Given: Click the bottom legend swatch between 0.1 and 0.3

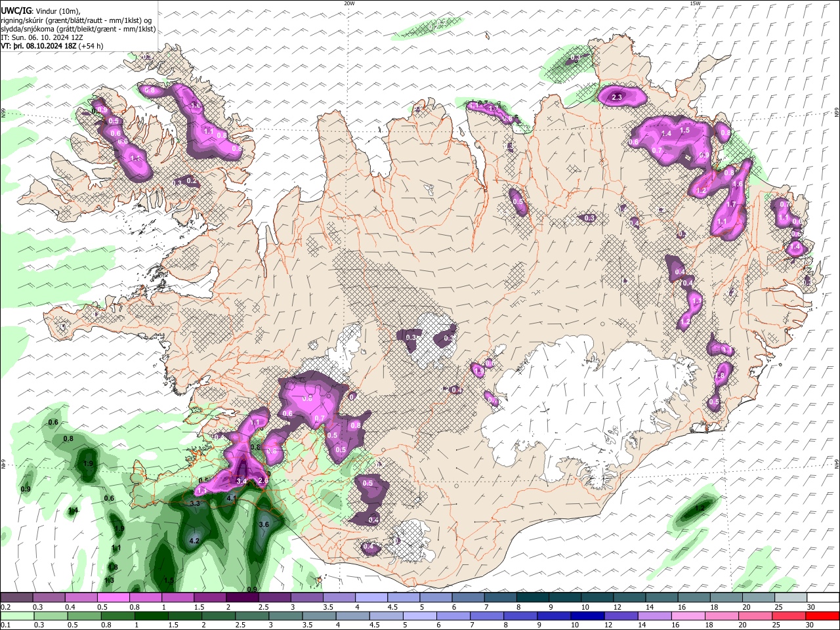Looking at the screenshot, I should [x=16, y=616].
